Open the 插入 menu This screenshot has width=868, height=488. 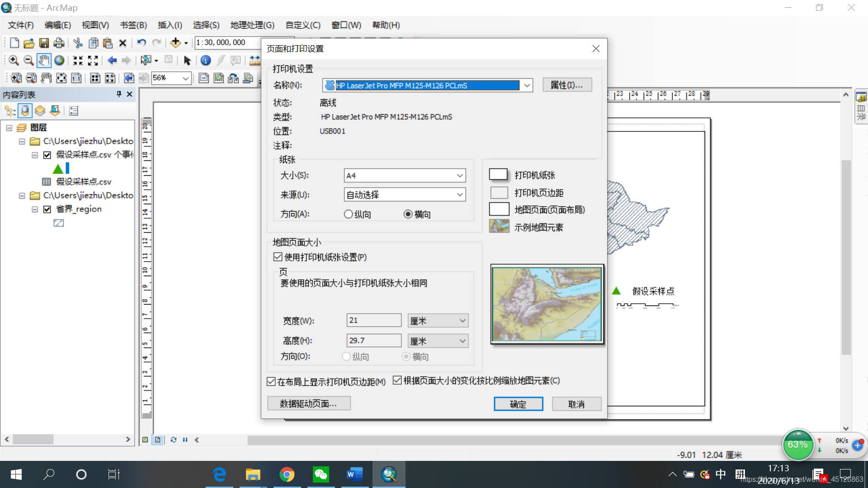170,25
